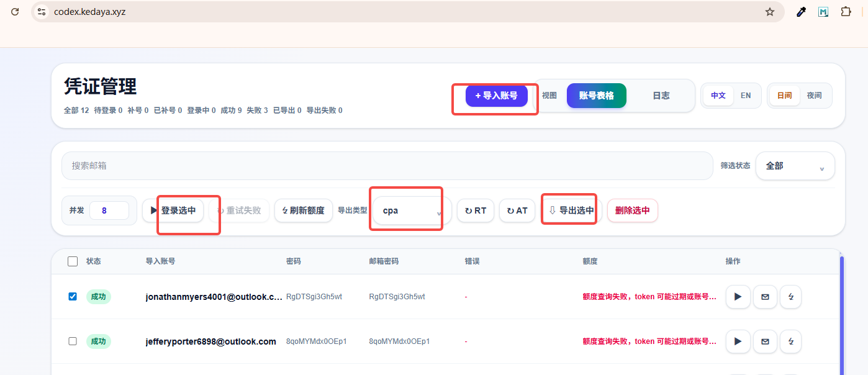Screen dimensions: 868x375
Task: Click the browser address bar URL
Action: point(90,12)
